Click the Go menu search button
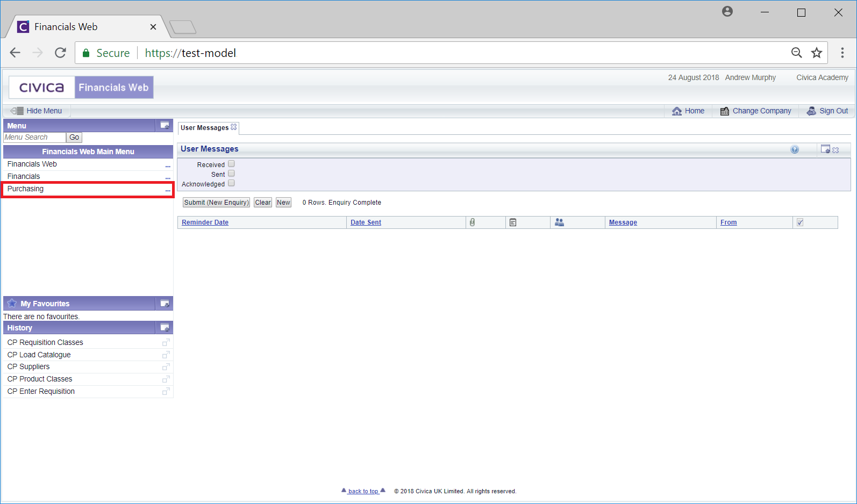The image size is (857, 504). pos(74,138)
